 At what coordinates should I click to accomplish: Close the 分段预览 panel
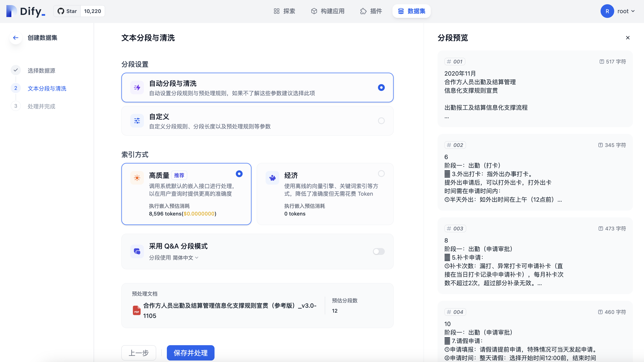coord(627,38)
